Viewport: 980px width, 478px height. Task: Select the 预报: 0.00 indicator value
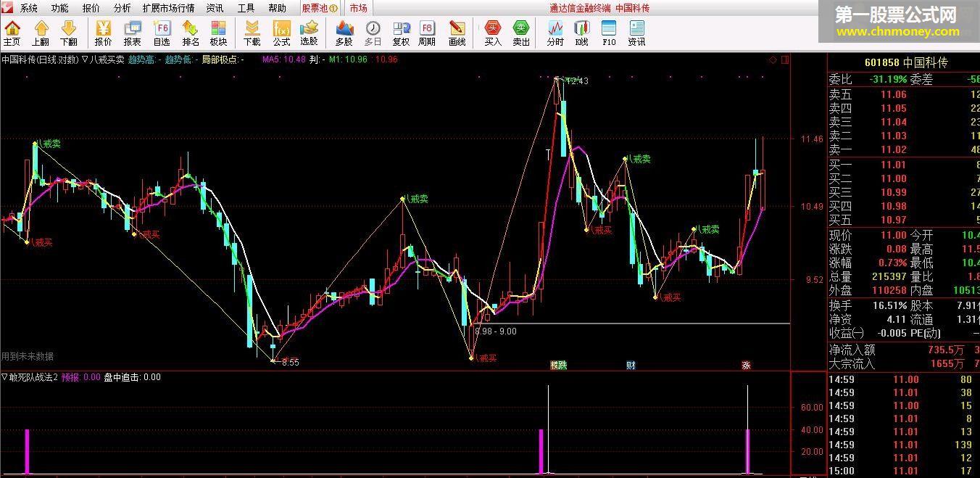point(81,377)
